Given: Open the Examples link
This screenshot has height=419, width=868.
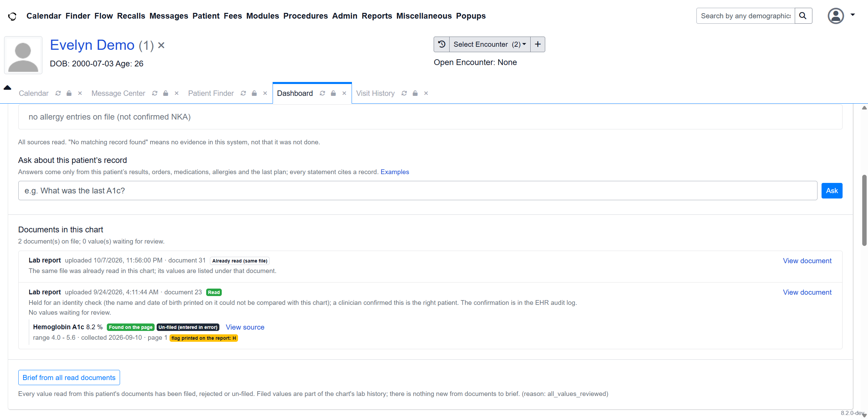Looking at the screenshot, I should 395,172.
